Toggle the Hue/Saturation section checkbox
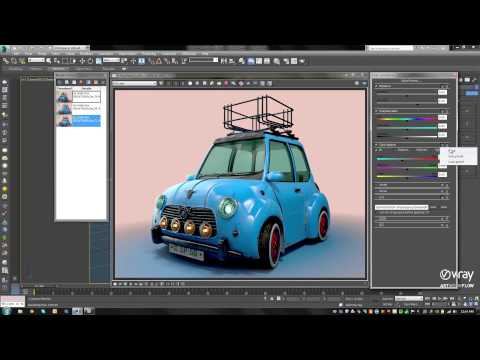Screen dimensions: 480x360 (377, 111)
